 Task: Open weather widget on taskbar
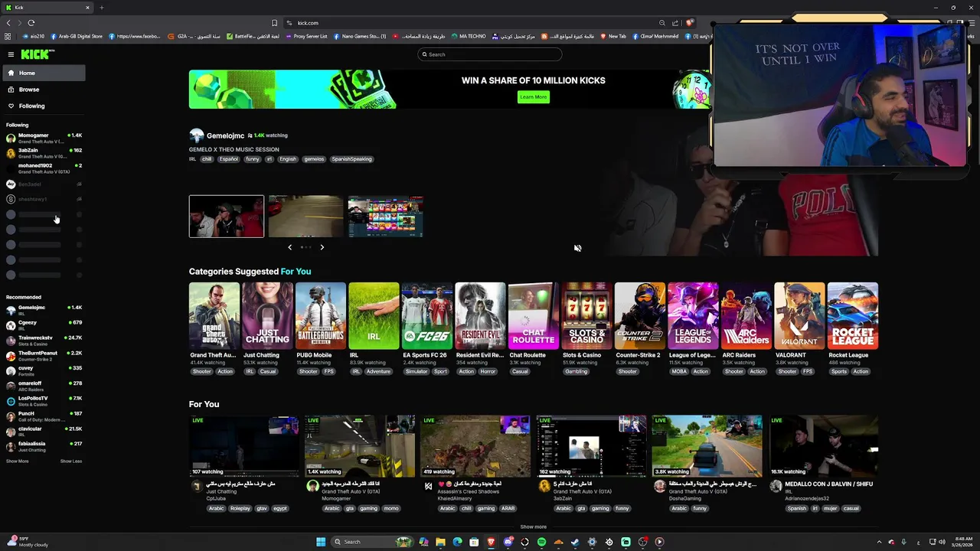coord(28,542)
